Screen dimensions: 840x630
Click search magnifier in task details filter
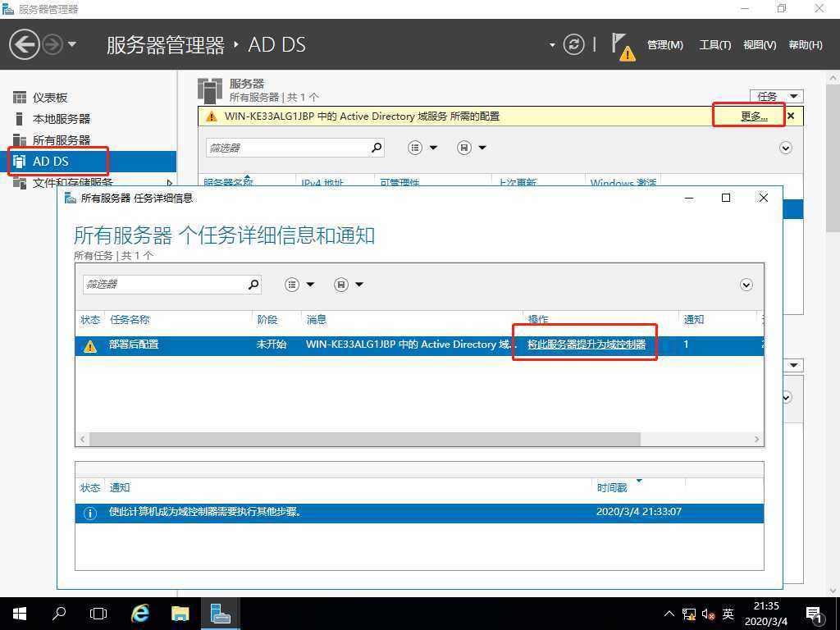click(253, 284)
